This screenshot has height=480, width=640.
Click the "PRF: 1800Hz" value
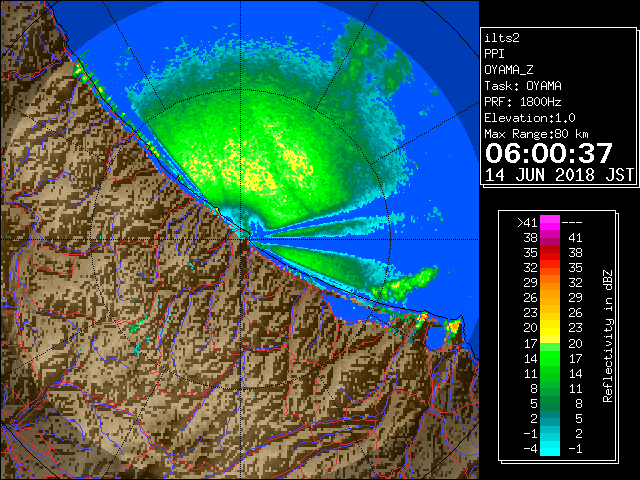coord(523,102)
